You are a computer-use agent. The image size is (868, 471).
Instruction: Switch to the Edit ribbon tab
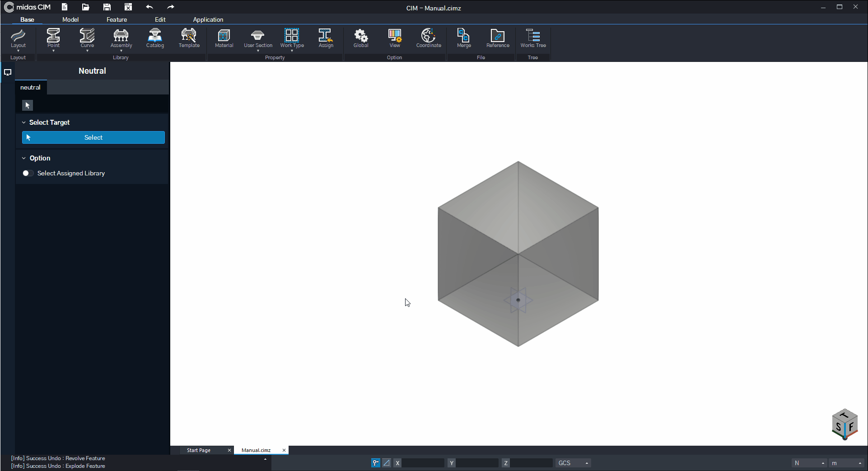160,19
